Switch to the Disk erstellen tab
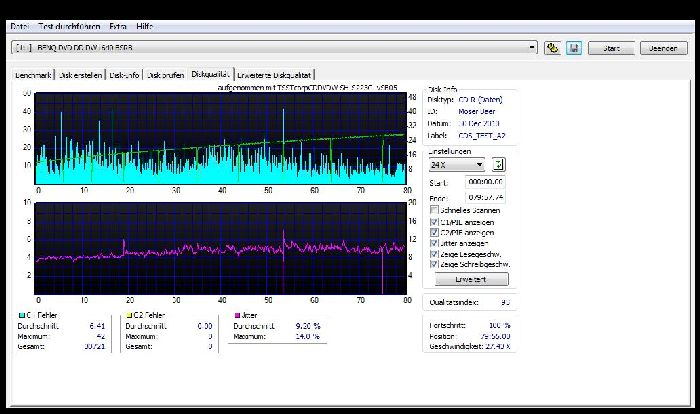Screen dimensions: 700x414 coord(80,75)
